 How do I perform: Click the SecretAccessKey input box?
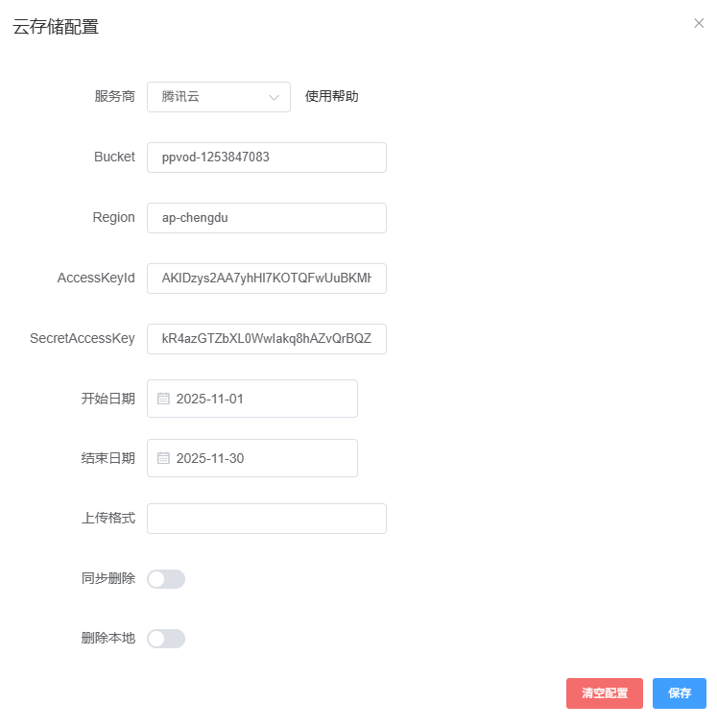click(x=266, y=339)
